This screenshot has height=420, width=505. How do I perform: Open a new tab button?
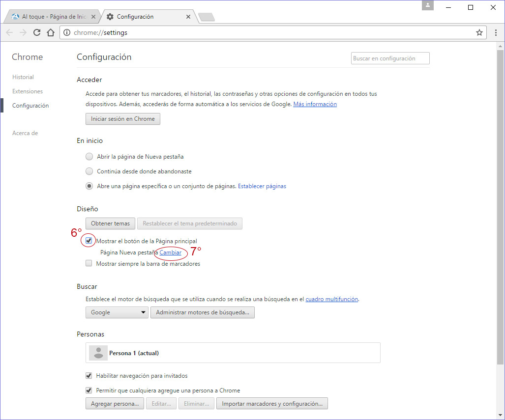207,17
